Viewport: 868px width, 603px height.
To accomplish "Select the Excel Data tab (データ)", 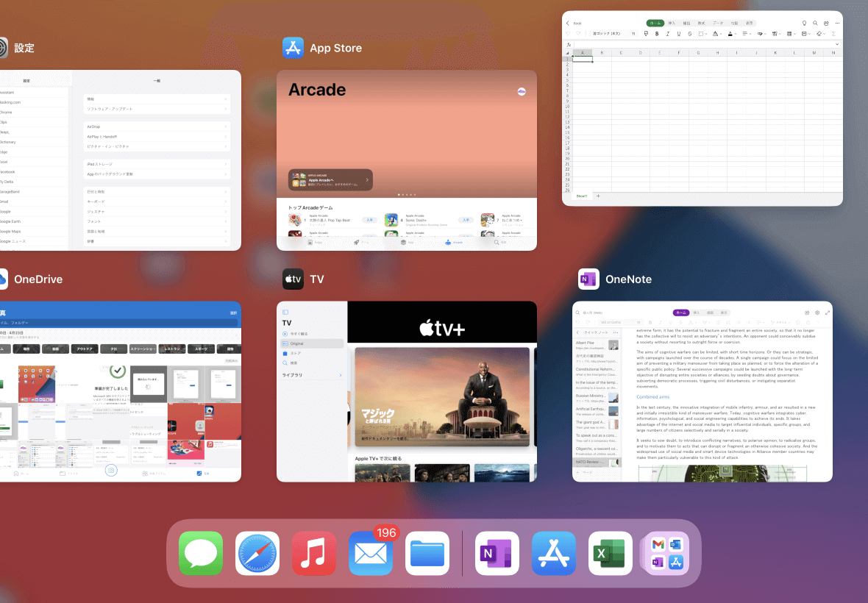I will 718,24.
